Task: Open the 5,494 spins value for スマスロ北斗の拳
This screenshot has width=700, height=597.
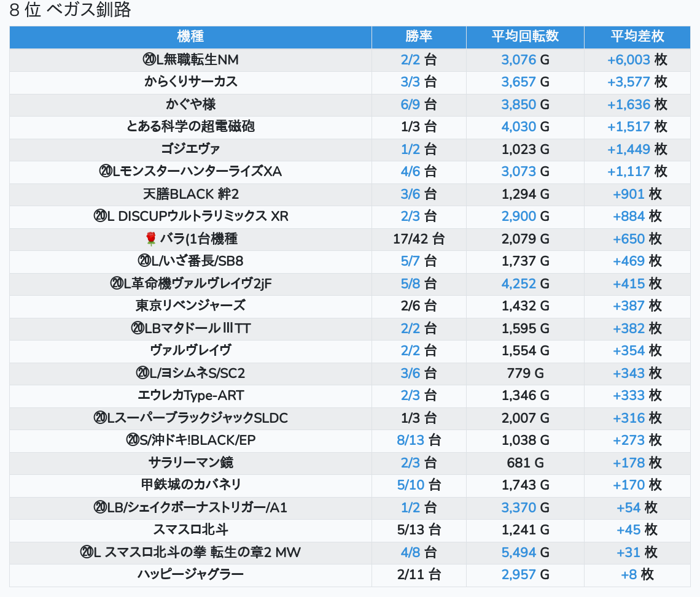Action: pos(518,553)
